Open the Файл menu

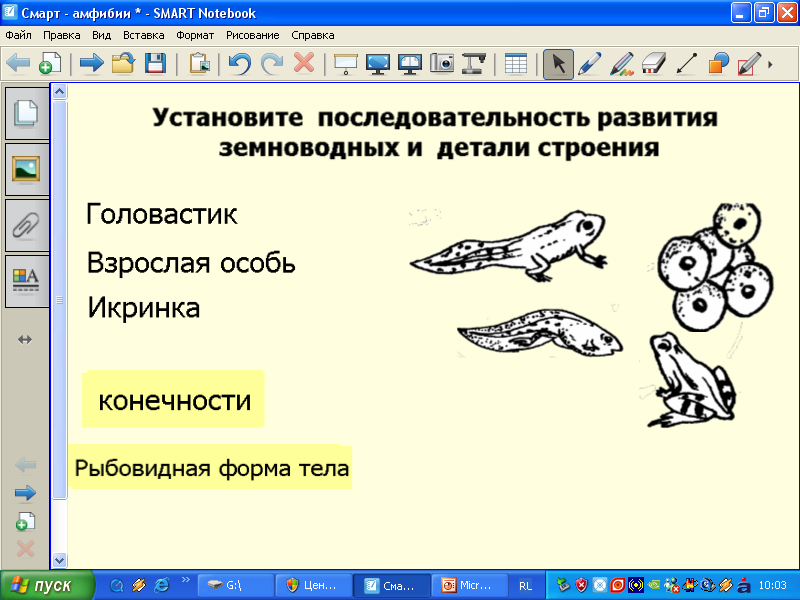18,35
